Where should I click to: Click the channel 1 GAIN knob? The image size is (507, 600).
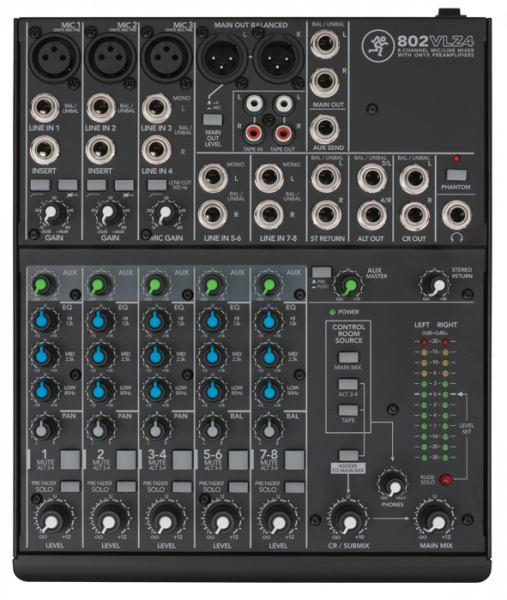point(53,214)
